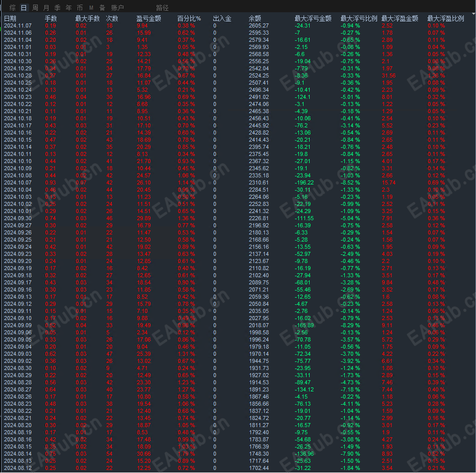Click balance value 2310.61
This screenshot has width=476, height=473.
click(x=259, y=182)
